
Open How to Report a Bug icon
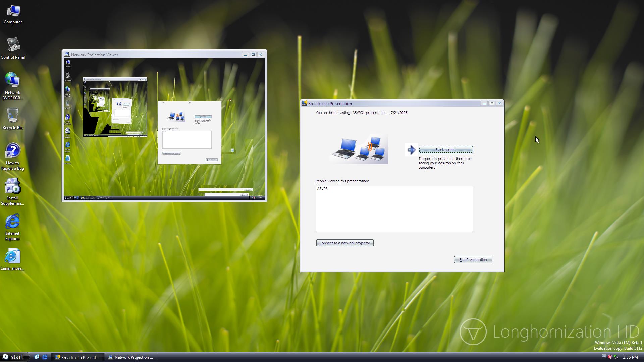pos(13,156)
